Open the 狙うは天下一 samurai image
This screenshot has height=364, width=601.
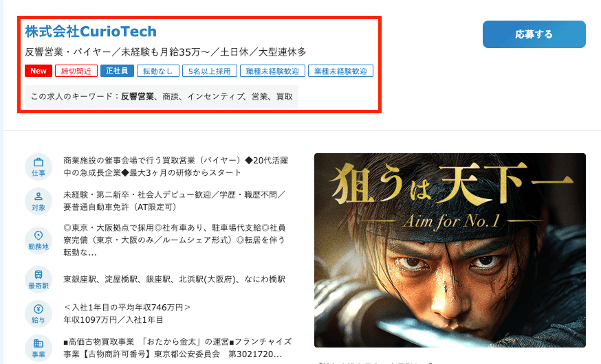450,250
